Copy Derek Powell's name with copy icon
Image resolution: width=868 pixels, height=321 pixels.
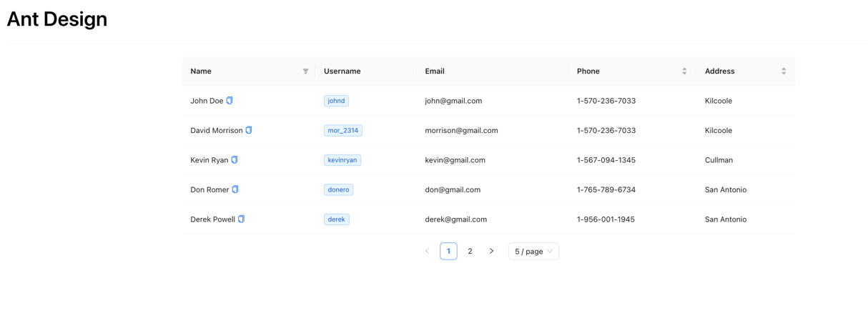[x=241, y=219]
